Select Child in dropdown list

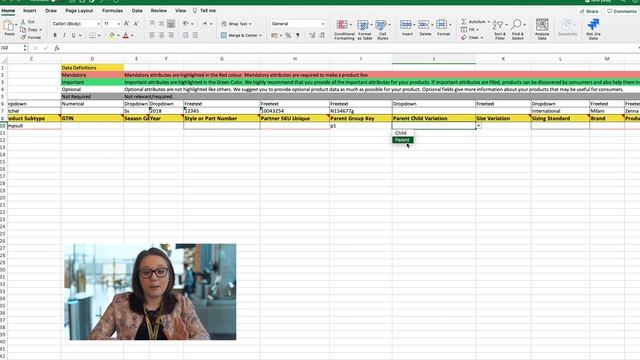(403, 133)
